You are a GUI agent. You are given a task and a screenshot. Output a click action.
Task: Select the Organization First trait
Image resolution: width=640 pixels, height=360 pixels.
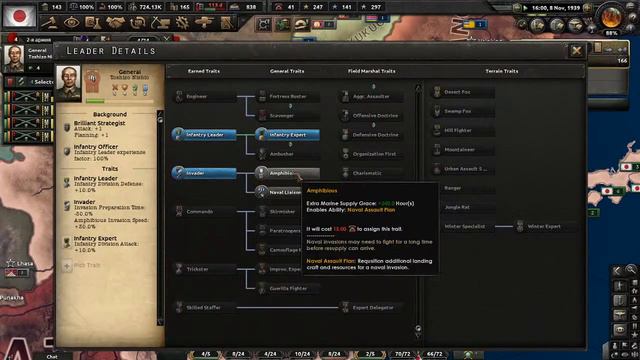pyautogui.click(x=371, y=154)
